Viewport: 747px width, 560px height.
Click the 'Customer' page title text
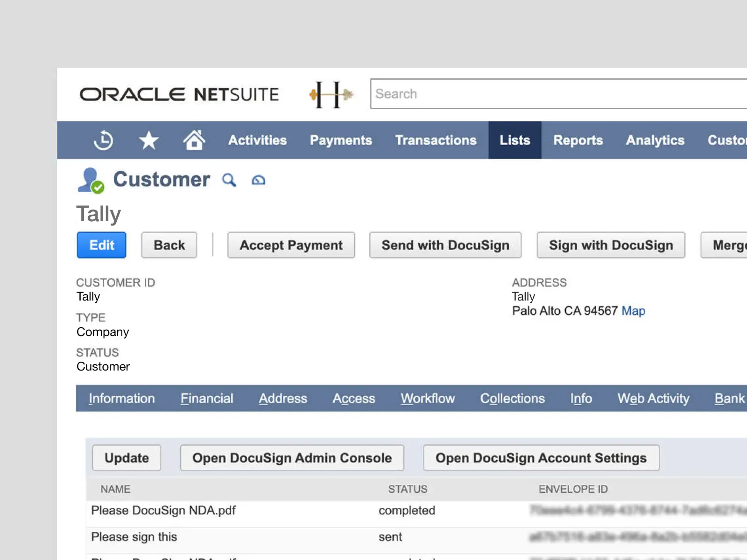coord(162,179)
